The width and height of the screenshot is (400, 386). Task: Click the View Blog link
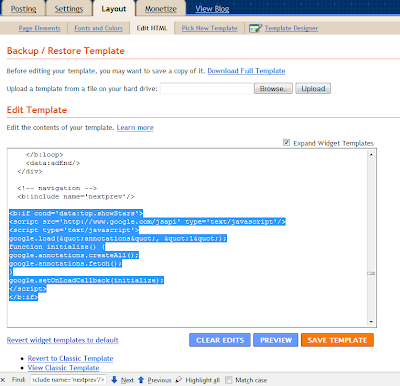click(212, 9)
